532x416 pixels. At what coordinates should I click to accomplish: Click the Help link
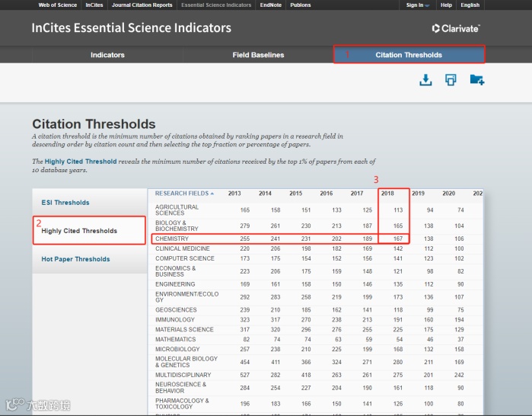click(446, 5)
